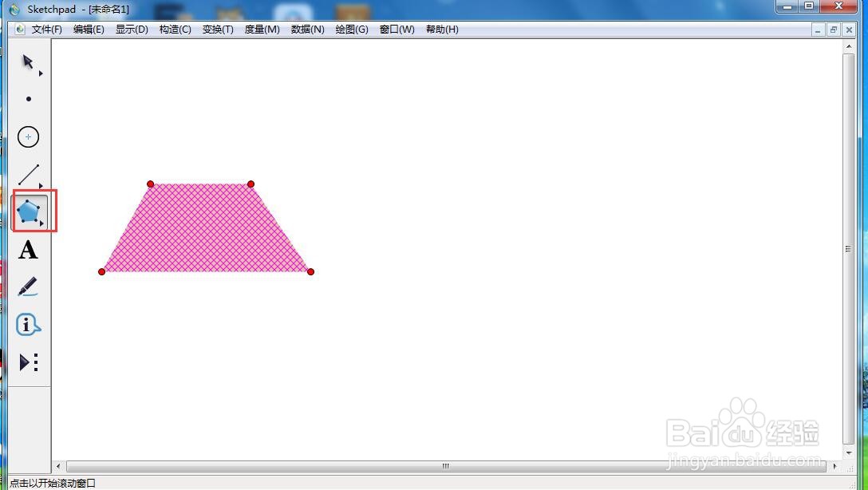The width and height of the screenshot is (868, 490).
Task: Click the bottom-right red vertex of trapezoid
Action: [310, 272]
